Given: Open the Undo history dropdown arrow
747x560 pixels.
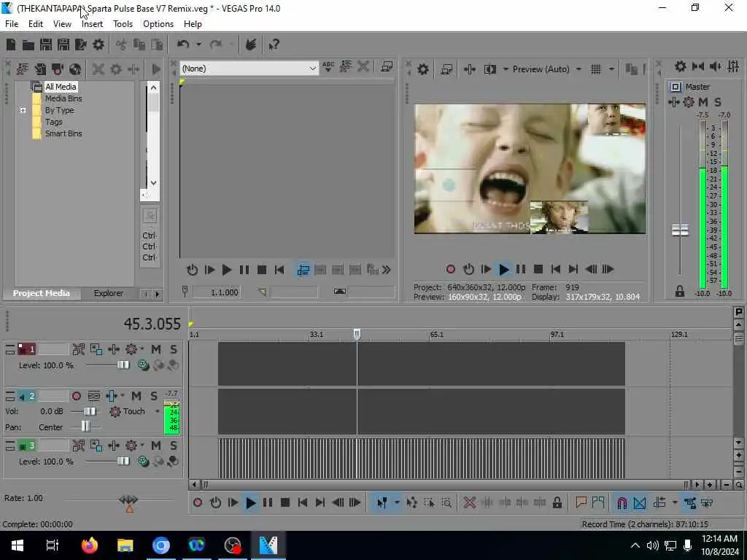Looking at the screenshot, I should coord(198,44).
